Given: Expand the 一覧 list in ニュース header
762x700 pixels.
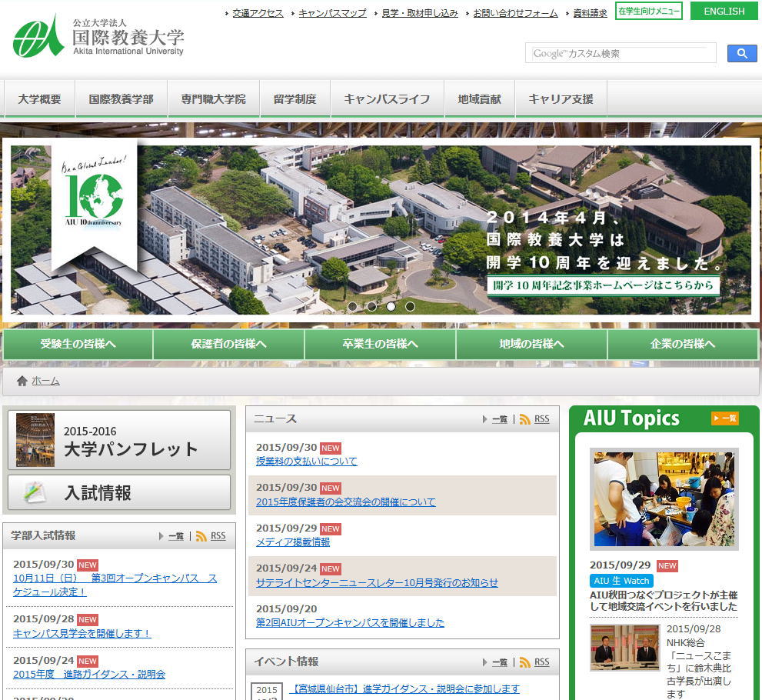Looking at the screenshot, I should click(495, 419).
